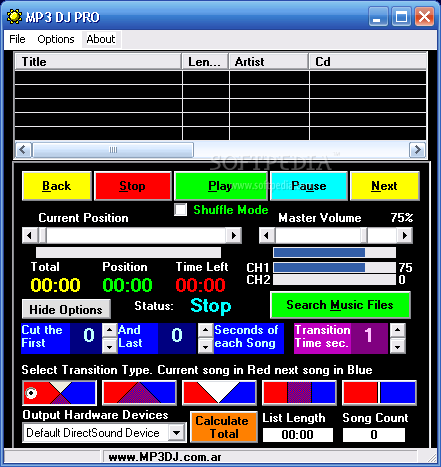Click the green Play button
The image size is (441, 467).
coord(220,186)
